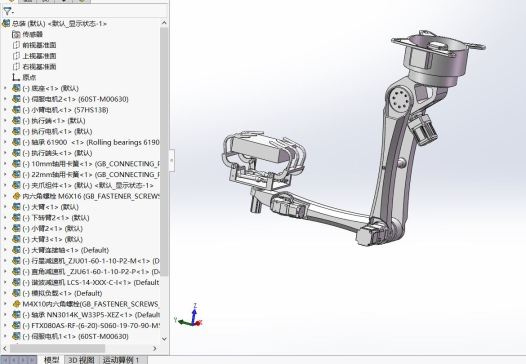
Task: Click the 夹爪组件 subassembly icon
Action: (x=16, y=185)
